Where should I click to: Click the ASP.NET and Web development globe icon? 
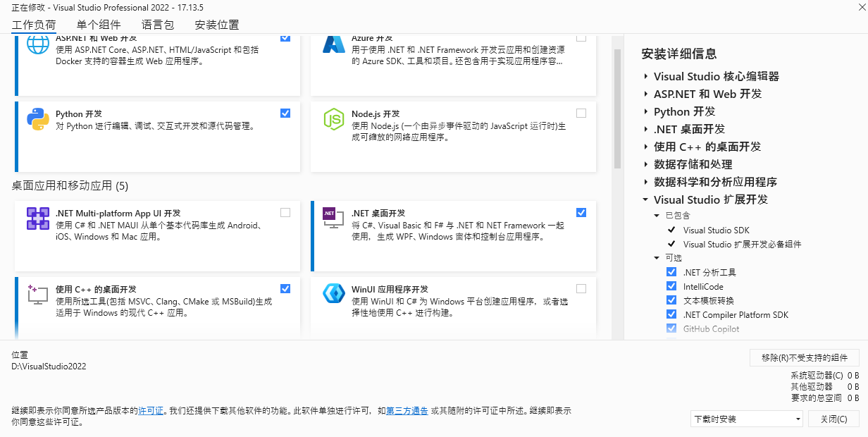(38, 44)
